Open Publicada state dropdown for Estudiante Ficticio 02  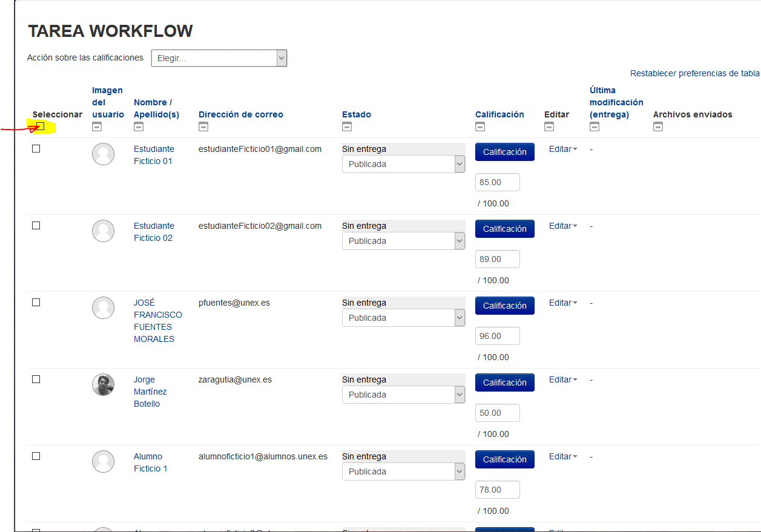tap(403, 241)
